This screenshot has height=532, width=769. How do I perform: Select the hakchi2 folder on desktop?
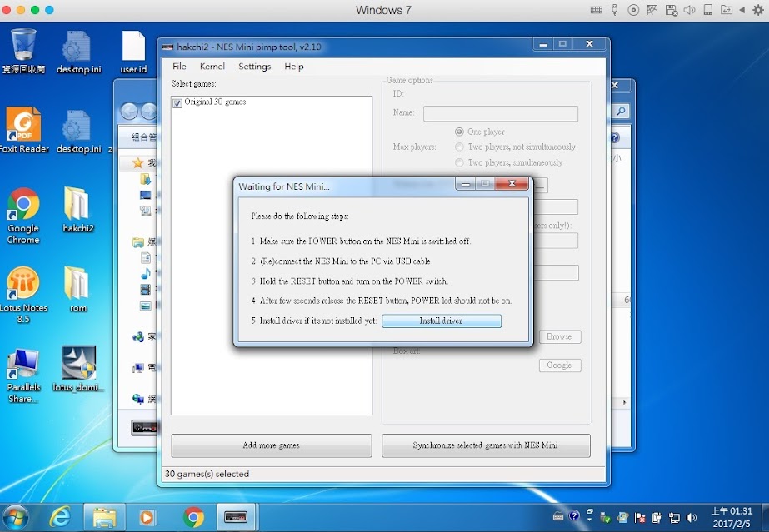(77, 210)
